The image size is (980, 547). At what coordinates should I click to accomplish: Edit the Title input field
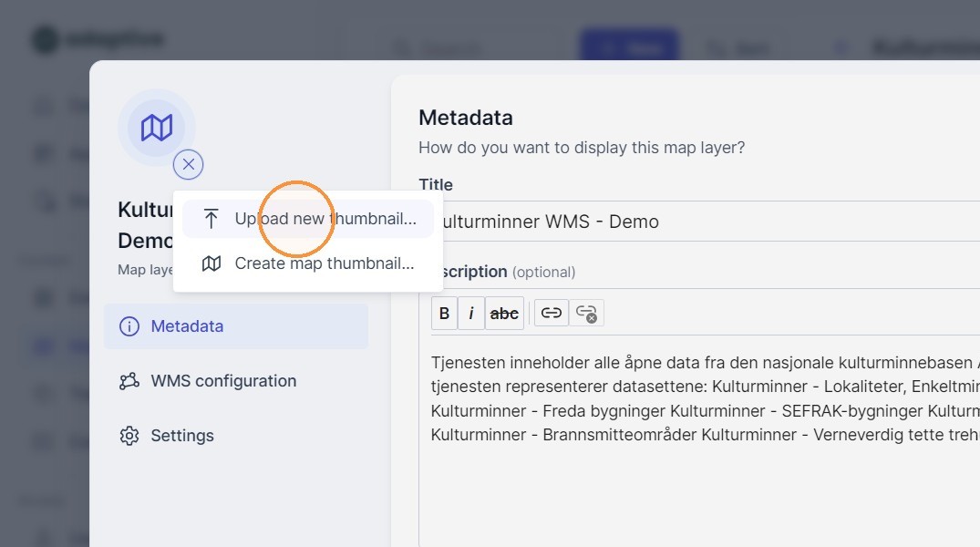click(699, 222)
